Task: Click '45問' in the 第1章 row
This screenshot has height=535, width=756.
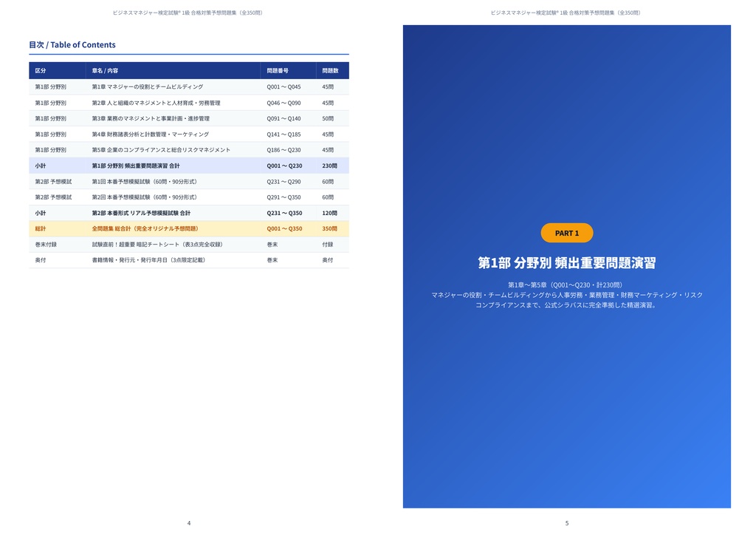Action: click(328, 87)
